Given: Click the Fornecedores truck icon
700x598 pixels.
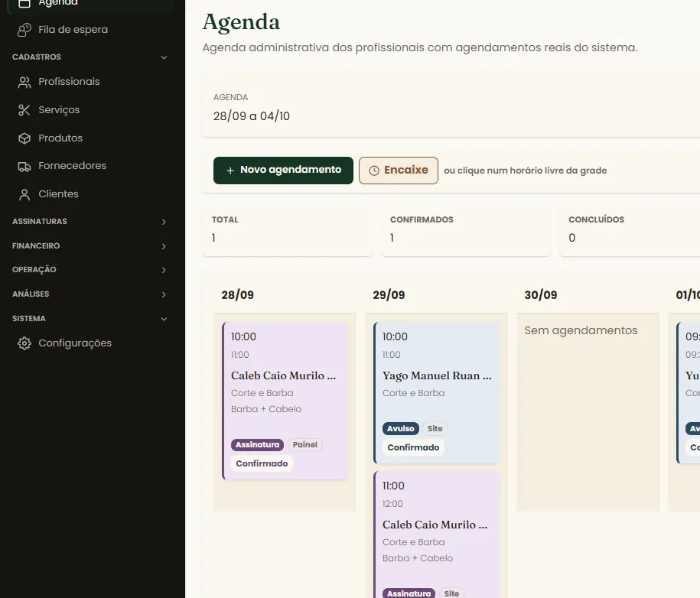Looking at the screenshot, I should [24, 167].
